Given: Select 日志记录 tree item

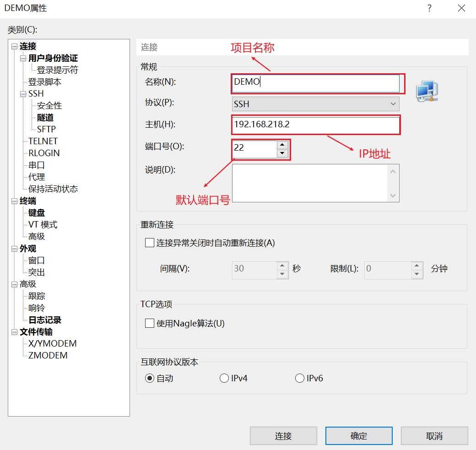Looking at the screenshot, I should point(45,320).
